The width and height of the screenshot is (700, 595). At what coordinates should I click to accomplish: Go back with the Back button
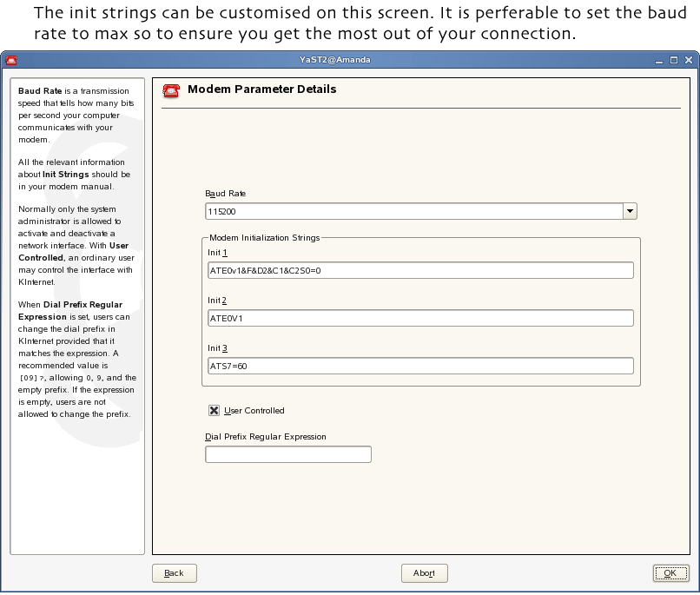pos(175,573)
